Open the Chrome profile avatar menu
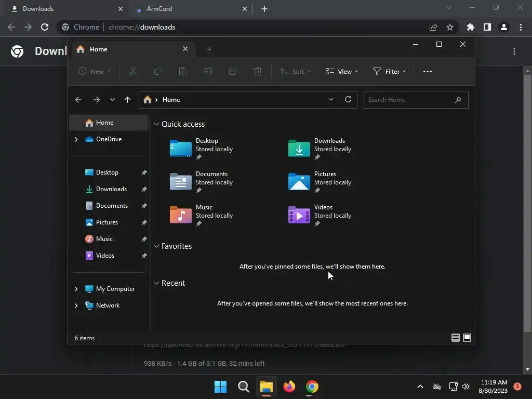 (x=504, y=27)
